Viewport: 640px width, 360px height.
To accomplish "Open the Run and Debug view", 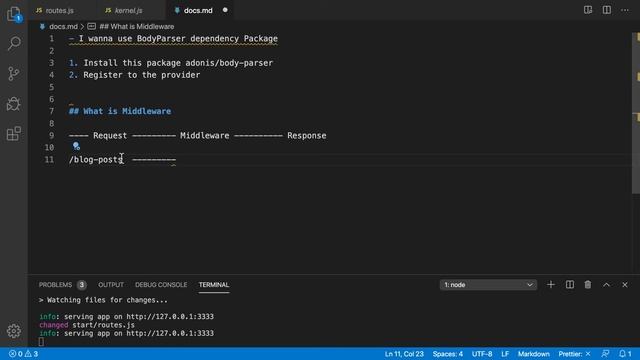I will tap(14, 104).
